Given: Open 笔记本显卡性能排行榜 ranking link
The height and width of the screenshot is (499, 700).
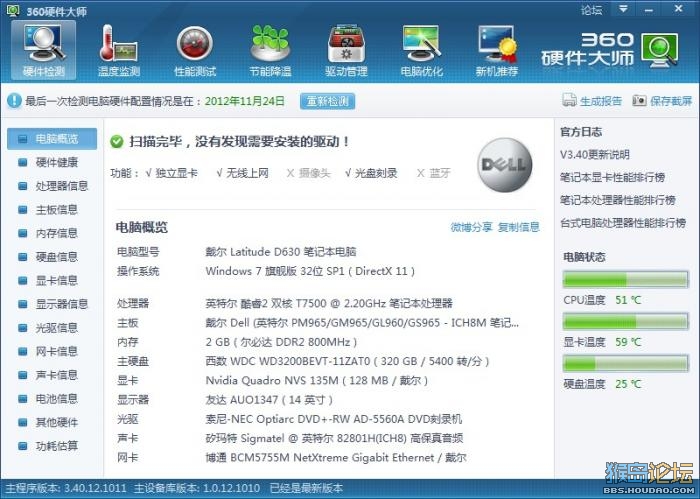Looking at the screenshot, I should click(x=612, y=178).
